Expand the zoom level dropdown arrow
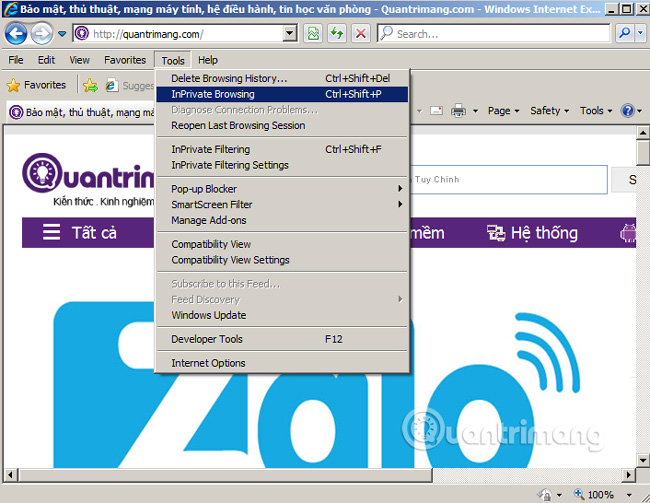 pyautogui.click(x=629, y=495)
